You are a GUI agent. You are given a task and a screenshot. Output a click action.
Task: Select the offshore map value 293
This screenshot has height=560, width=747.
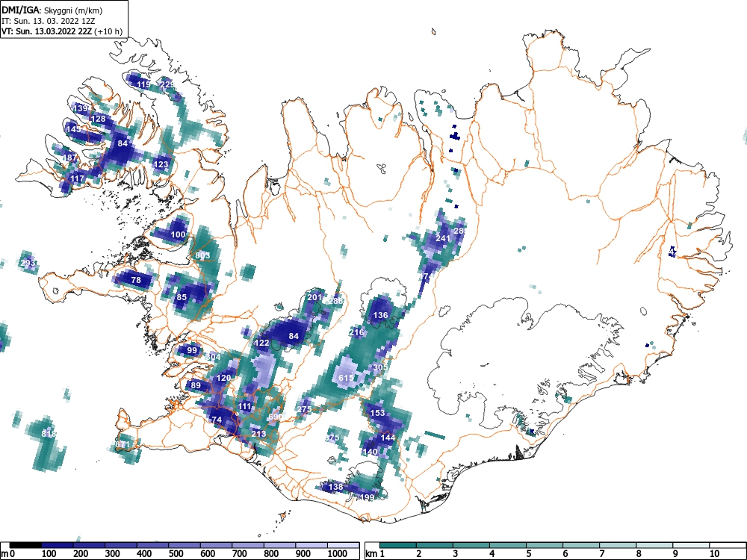tap(28, 263)
